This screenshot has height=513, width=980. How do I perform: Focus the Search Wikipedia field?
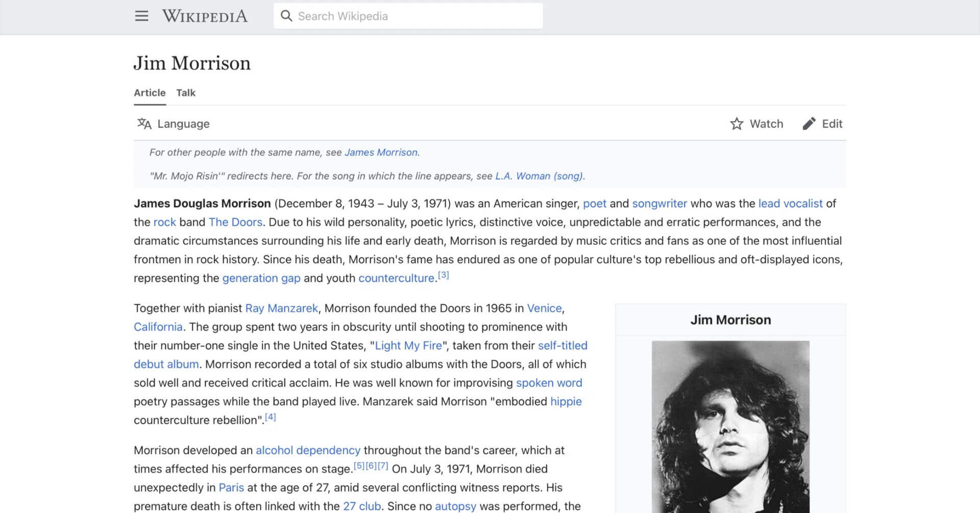pos(408,16)
